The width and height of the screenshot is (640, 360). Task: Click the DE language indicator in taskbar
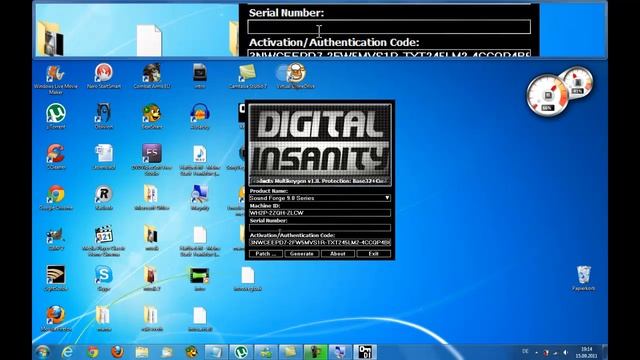525,351
